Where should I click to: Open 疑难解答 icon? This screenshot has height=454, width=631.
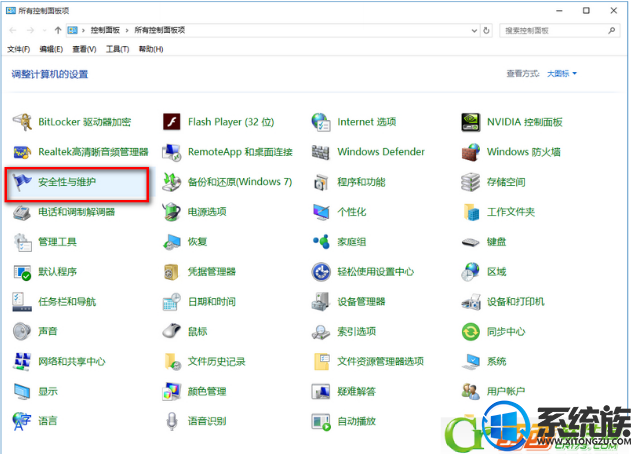click(x=321, y=392)
